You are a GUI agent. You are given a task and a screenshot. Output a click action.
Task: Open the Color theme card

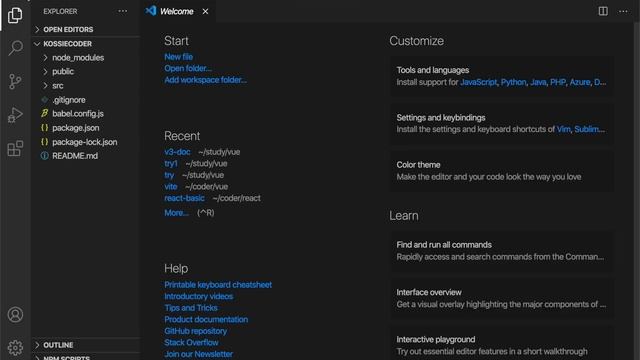pos(502,171)
